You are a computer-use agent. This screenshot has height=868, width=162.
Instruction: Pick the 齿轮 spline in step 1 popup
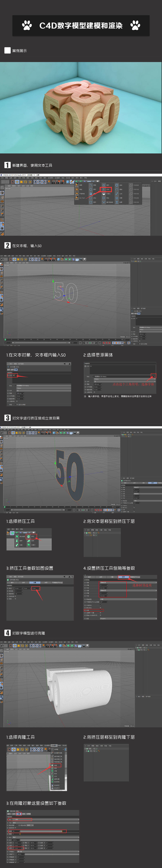(119, 185)
